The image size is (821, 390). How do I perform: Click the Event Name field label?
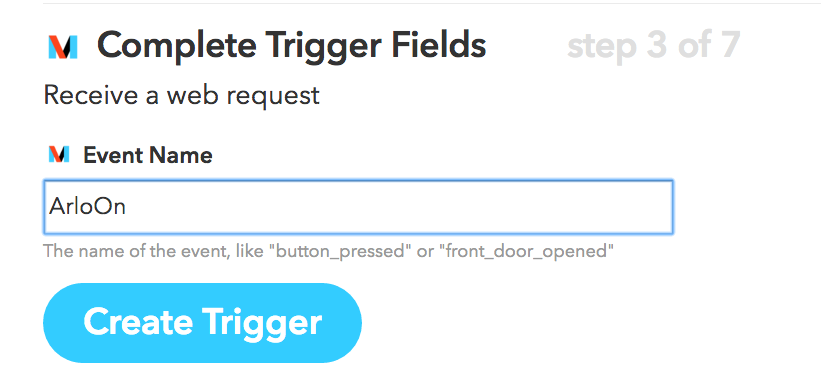point(148,155)
